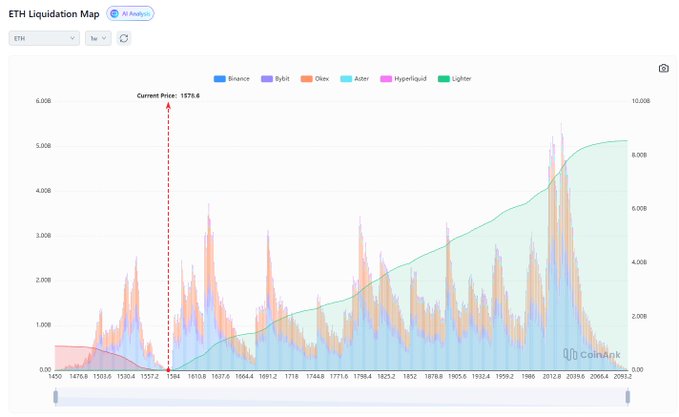Open the ETH coin dropdown
Screen dimensions: 679x417
(44, 39)
